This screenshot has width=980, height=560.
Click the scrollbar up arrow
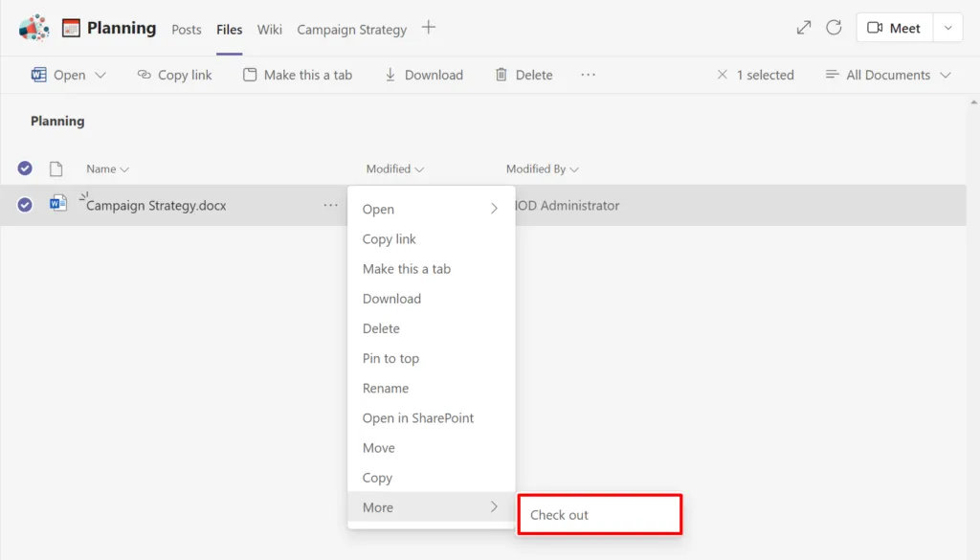tap(973, 101)
